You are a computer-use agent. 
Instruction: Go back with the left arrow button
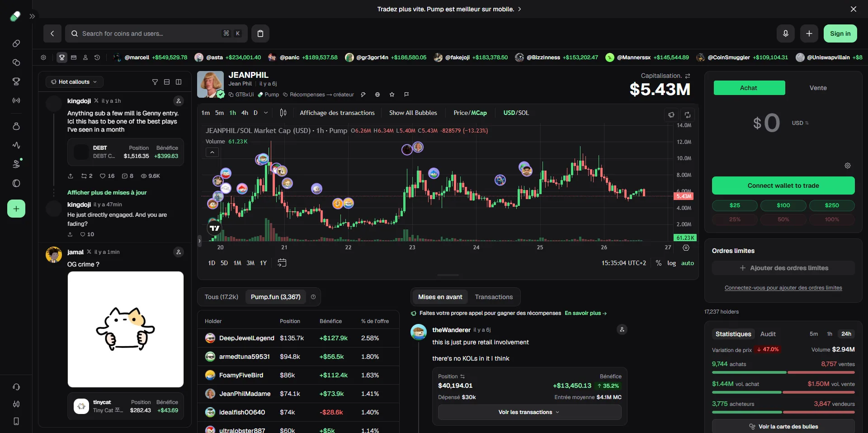coord(52,33)
